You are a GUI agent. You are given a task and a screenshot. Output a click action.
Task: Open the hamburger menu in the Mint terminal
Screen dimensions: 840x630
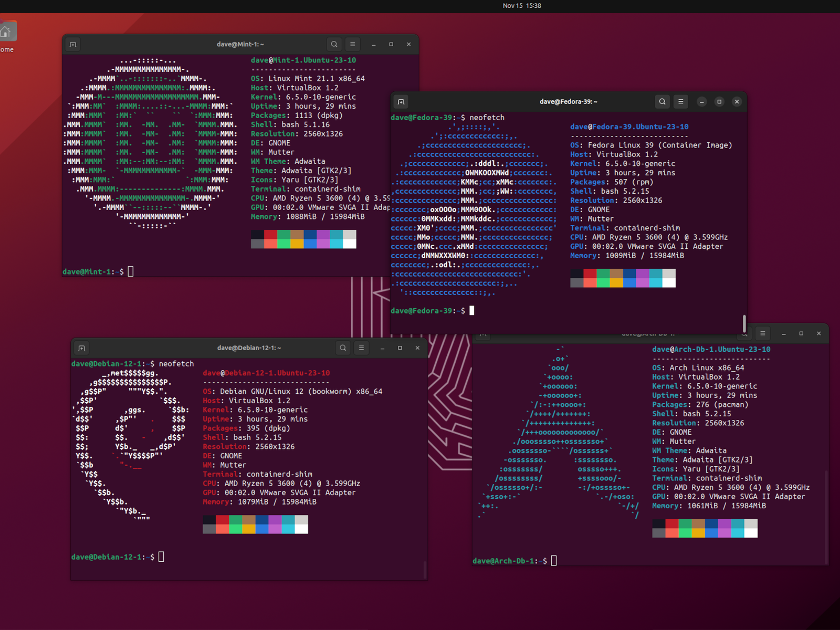[353, 45]
